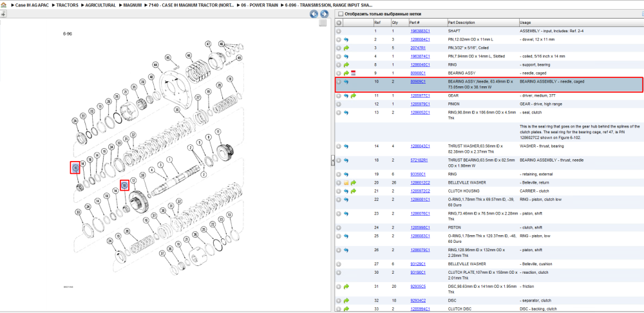The height and width of the screenshot is (313, 644).
Task: Select highlighted callout 18 in diagram
Action: pos(124,185)
